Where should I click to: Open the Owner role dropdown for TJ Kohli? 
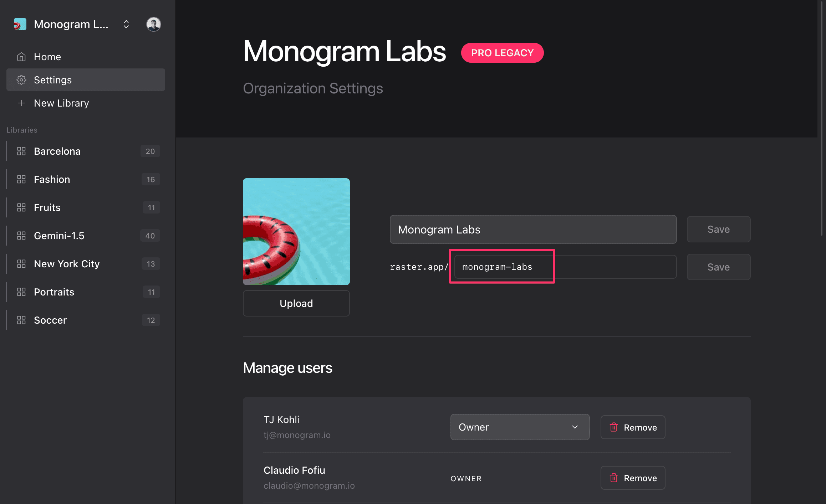point(520,427)
